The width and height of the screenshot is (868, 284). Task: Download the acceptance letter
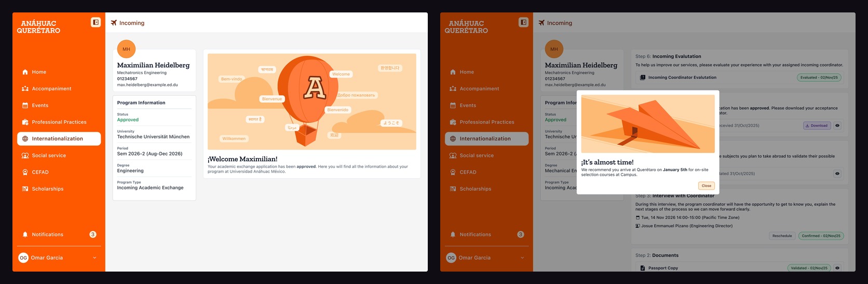tap(817, 125)
